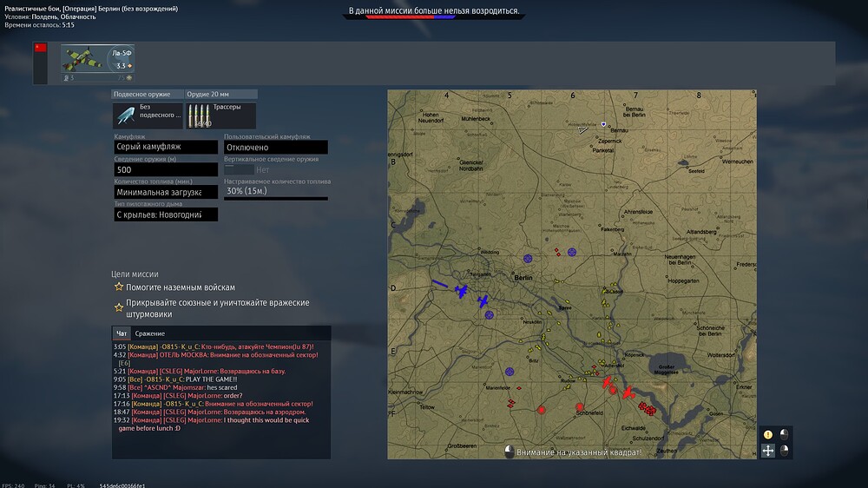Viewport: 868px width, 488px height.
Task: Click the 20 mm tracer ammo belt icon
Action: pyautogui.click(x=199, y=116)
